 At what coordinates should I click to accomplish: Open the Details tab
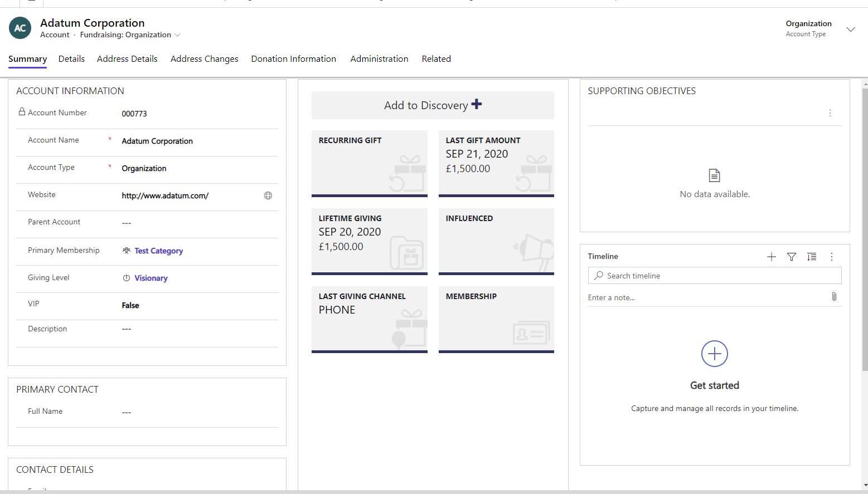click(71, 59)
